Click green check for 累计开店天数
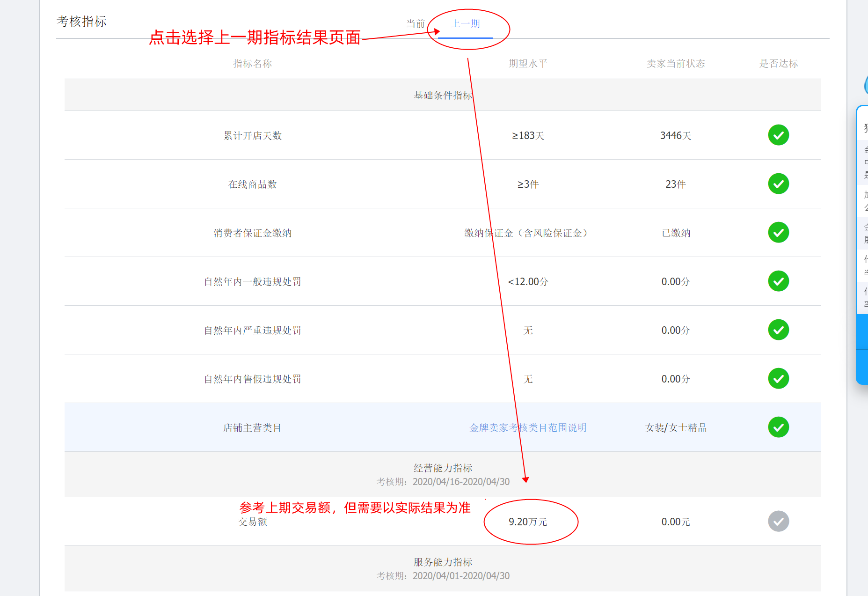868x596 pixels. click(778, 135)
